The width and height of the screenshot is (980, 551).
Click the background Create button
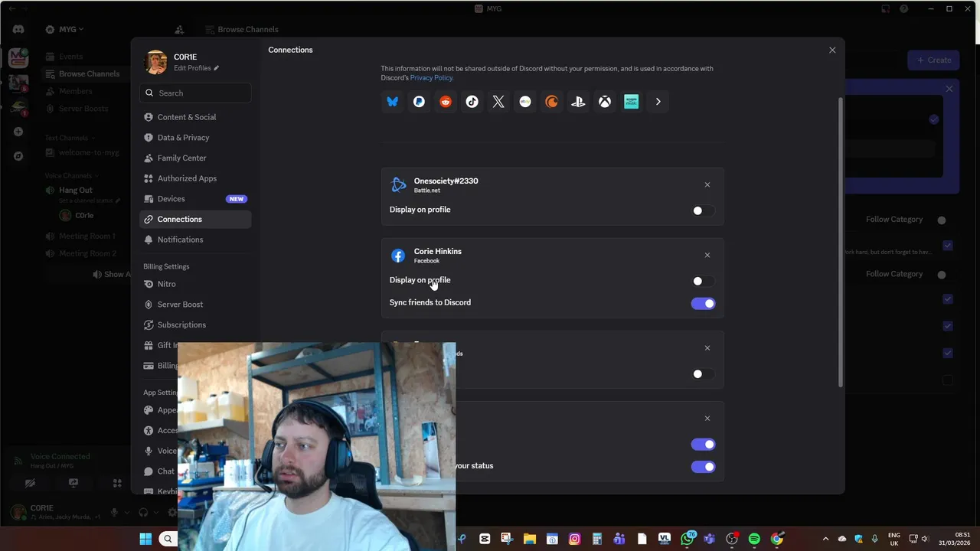click(x=933, y=60)
